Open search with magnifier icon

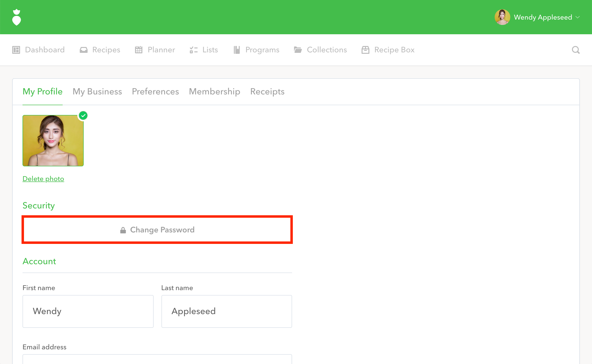[x=576, y=50]
